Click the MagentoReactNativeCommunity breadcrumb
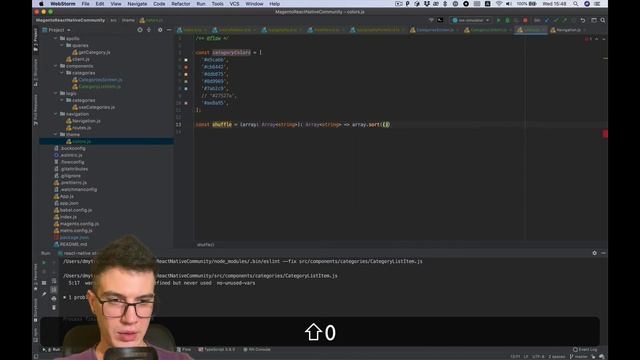 [70, 20]
